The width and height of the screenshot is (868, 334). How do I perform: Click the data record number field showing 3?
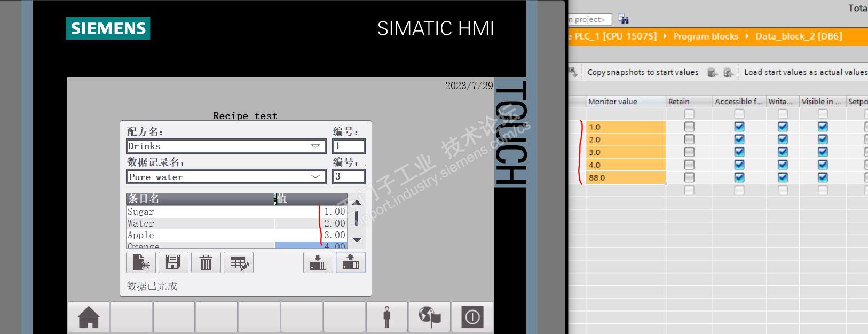coord(349,177)
